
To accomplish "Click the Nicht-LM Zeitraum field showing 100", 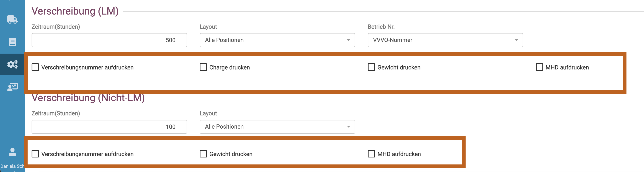I will (x=109, y=127).
